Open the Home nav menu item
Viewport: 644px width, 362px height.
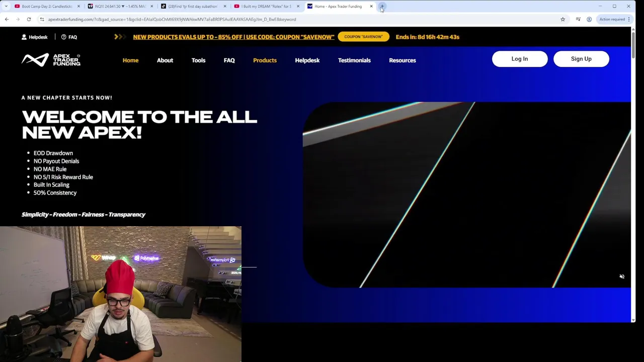pos(130,60)
